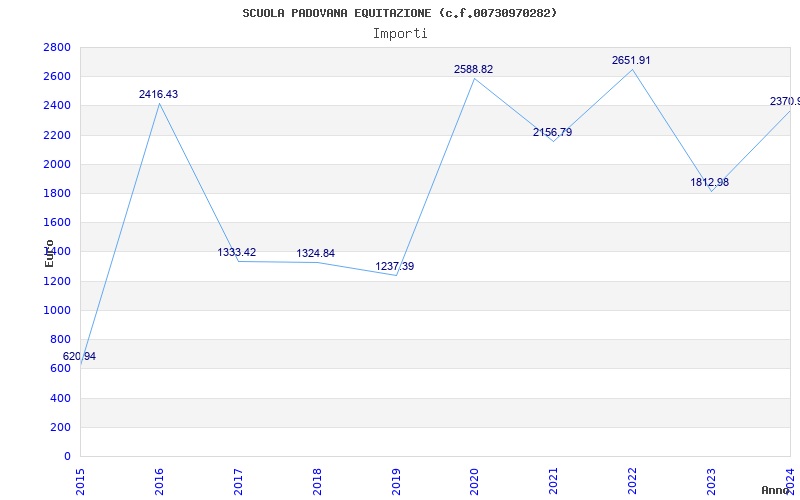Click the 2017 x-axis year label
Viewport: 800px width, 500px height.
coord(237,482)
